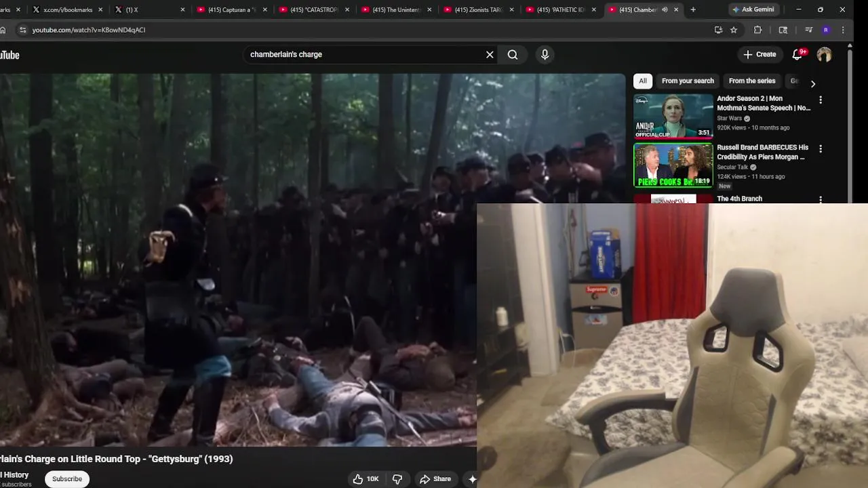Image resolution: width=868 pixels, height=488 pixels.
Task: Switch to the CATASTROPH tab
Action: tap(313, 9)
